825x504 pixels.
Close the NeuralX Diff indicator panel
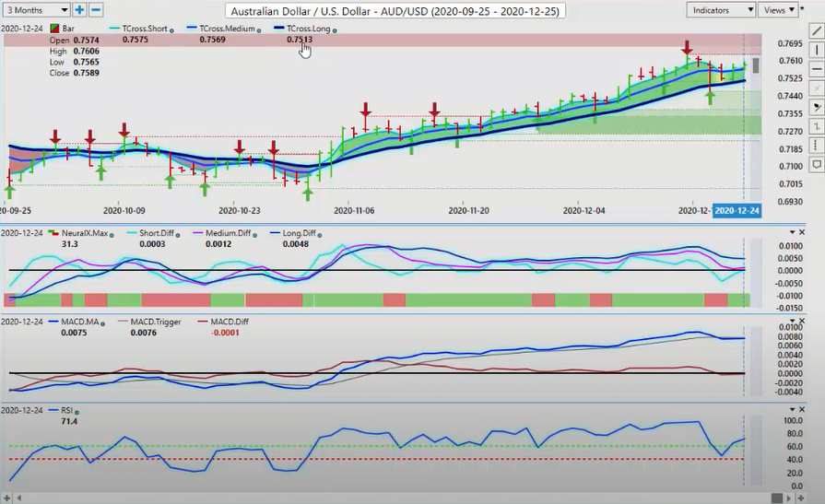tap(802, 232)
